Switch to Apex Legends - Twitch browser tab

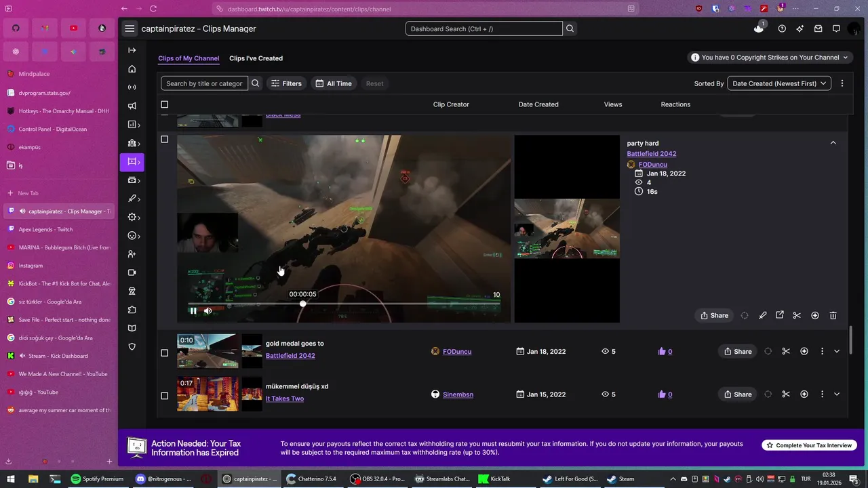click(58, 229)
